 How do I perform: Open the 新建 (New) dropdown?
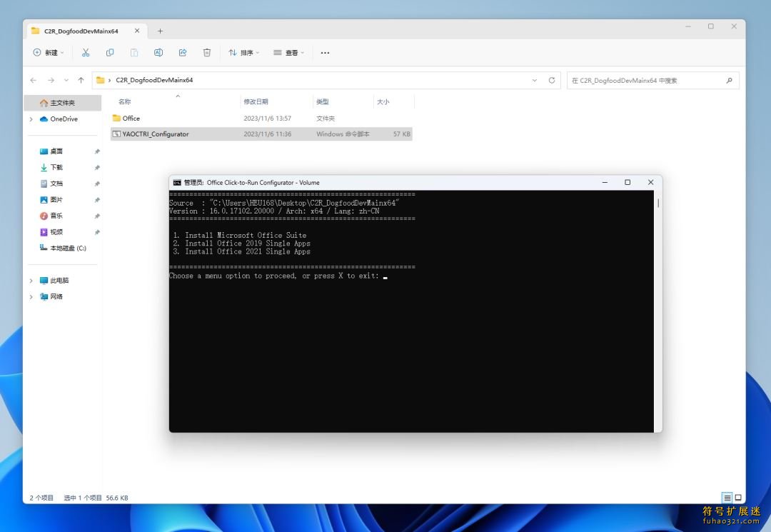click(x=49, y=52)
